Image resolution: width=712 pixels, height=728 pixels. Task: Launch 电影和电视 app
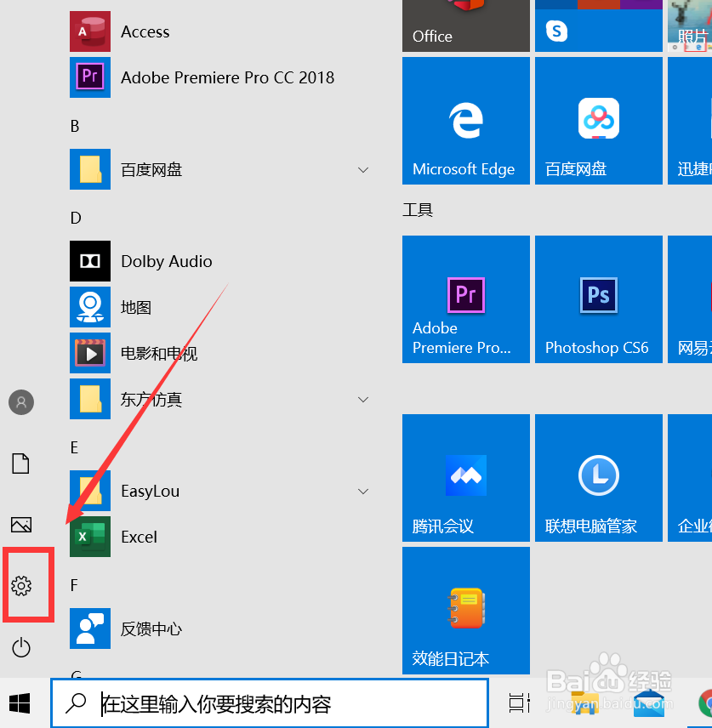(223, 353)
